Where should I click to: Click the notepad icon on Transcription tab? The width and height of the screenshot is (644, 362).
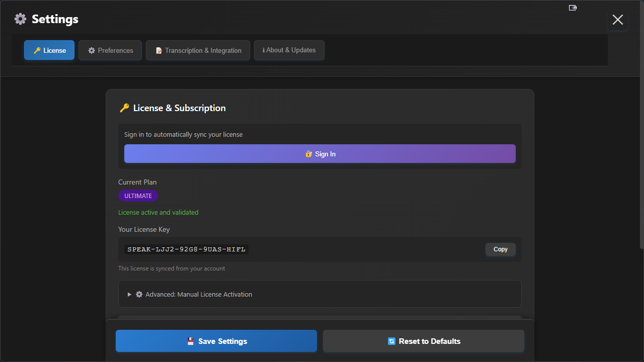click(159, 51)
